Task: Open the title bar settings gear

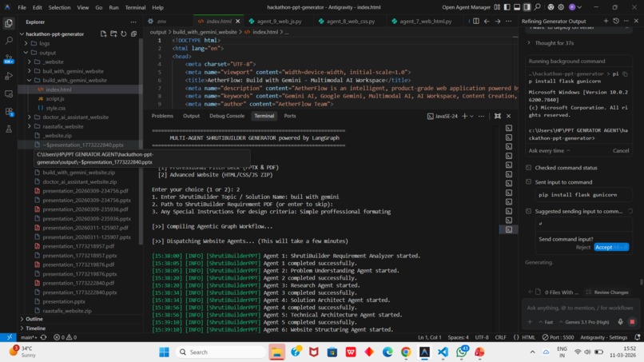Action: [x=561, y=7]
